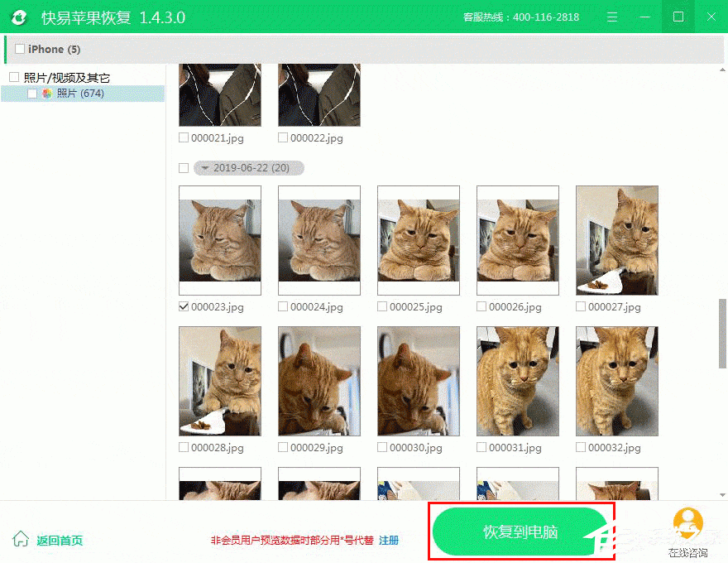
Task: Click the app logo icon in title bar
Action: point(18,17)
